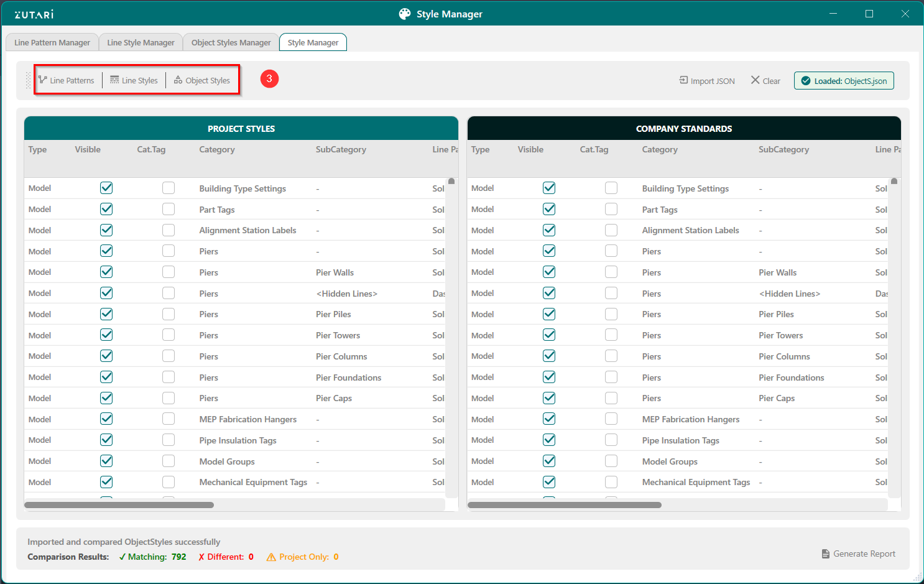Open Object Styles from the toolbar

(x=178, y=80)
